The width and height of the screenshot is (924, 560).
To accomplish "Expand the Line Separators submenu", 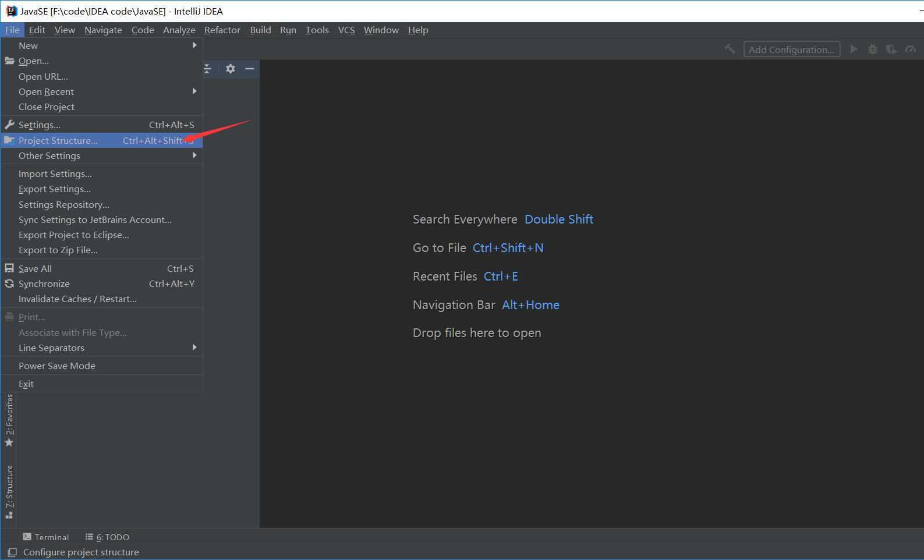I will [102, 348].
